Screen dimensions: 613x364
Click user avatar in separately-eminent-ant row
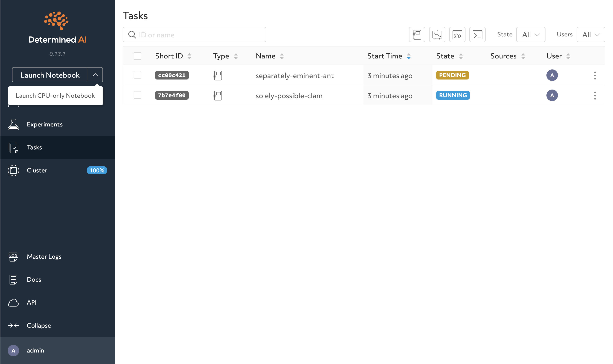point(552,75)
